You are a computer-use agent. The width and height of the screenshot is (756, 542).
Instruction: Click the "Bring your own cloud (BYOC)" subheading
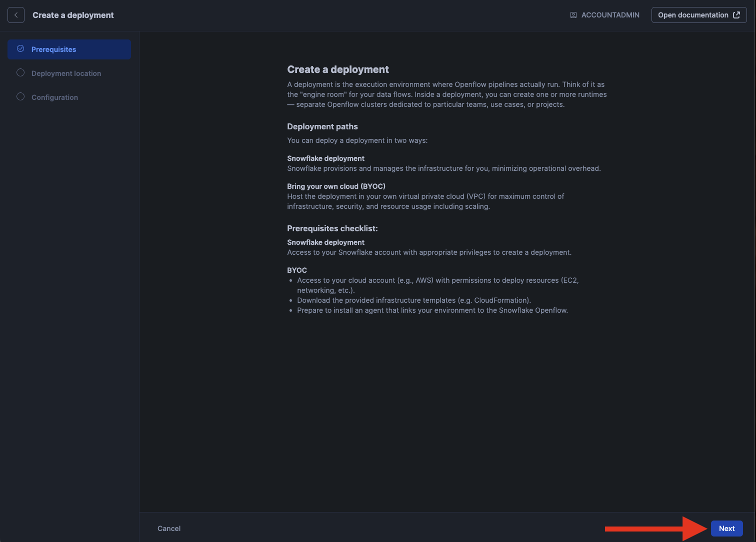point(336,186)
